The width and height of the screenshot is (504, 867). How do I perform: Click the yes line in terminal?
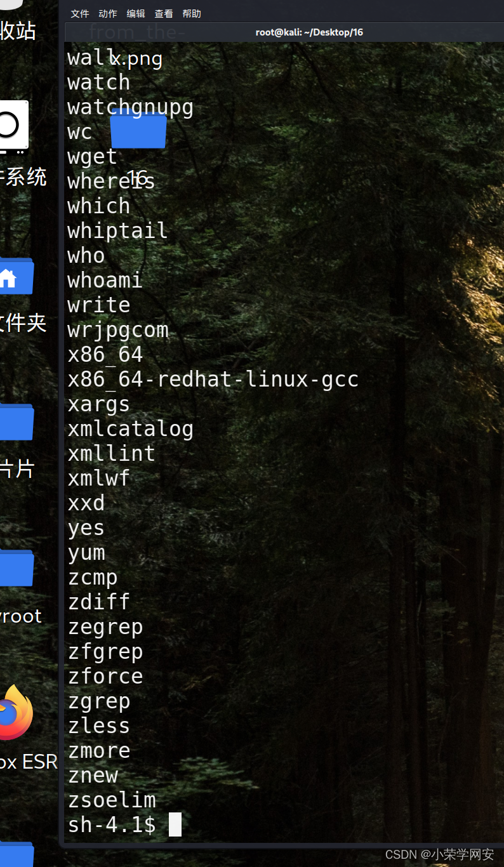coord(86,528)
